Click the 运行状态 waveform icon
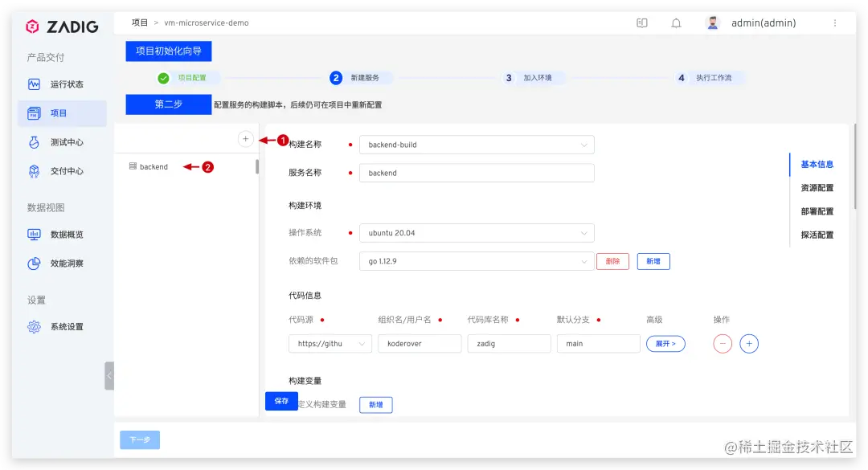The image size is (868, 470). pyautogui.click(x=34, y=84)
